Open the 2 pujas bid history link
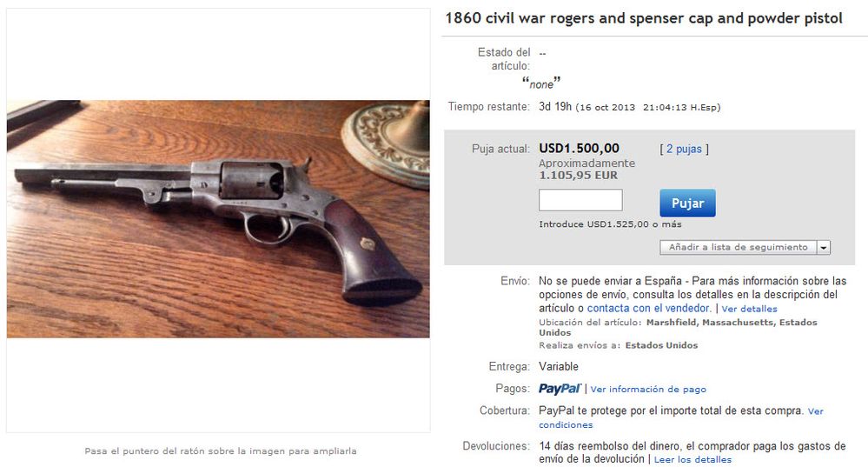This screenshot has height=467, width=868. click(684, 149)
